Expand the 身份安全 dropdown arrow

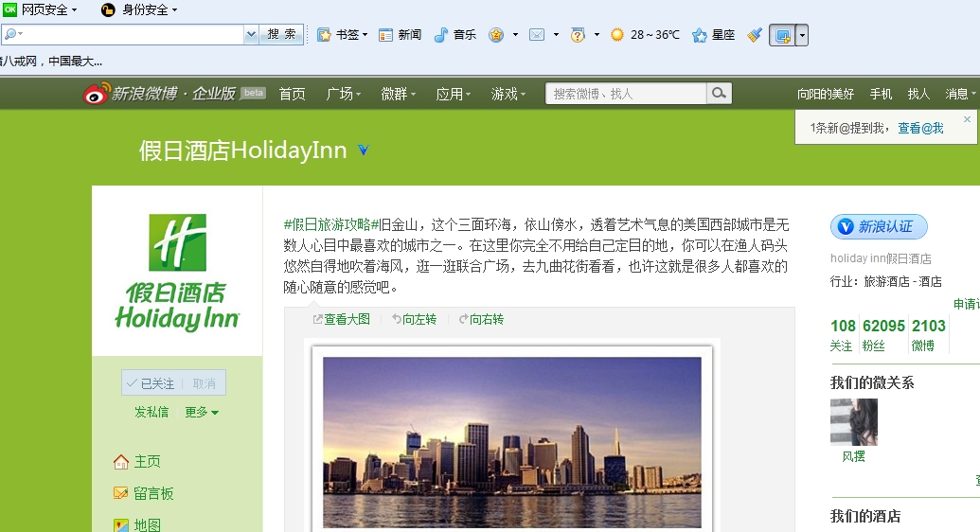click(174, 10)
